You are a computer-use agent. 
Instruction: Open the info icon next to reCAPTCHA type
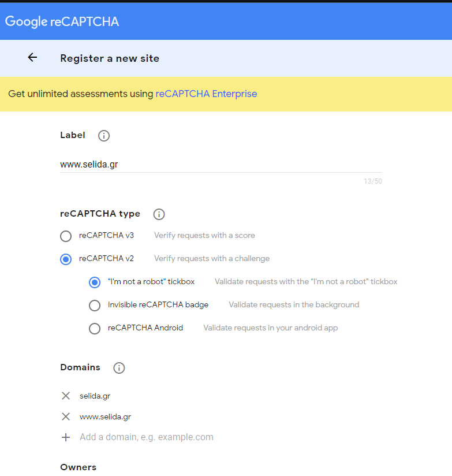[x=159, y=214]
